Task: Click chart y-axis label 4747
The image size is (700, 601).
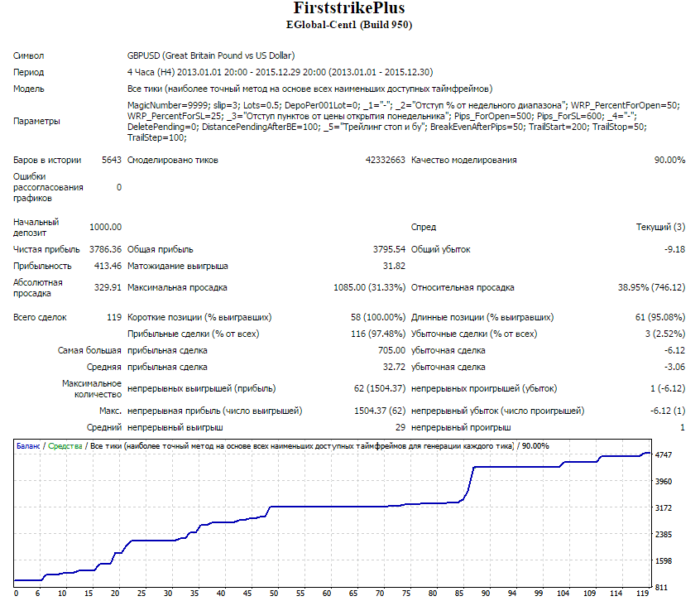Action: (x=664, y=455)
